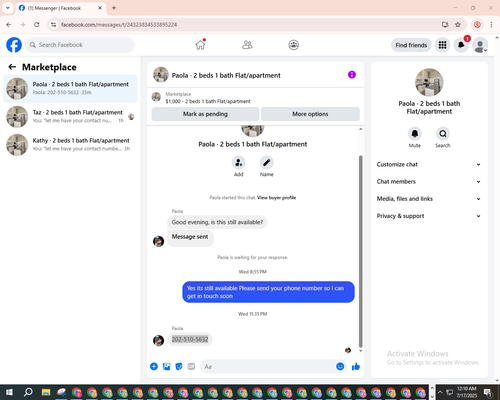Open conversation information purple icon
The image size is (500, 400).
352,75
